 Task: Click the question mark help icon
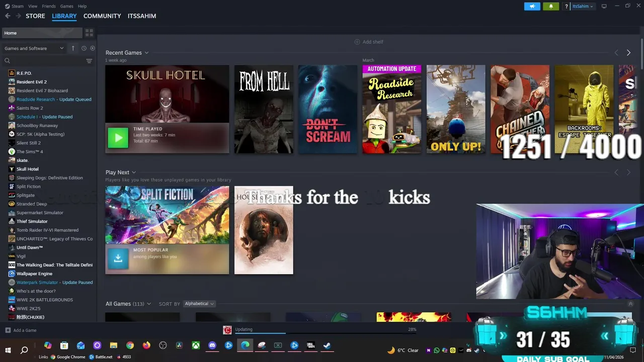(567, 7)
